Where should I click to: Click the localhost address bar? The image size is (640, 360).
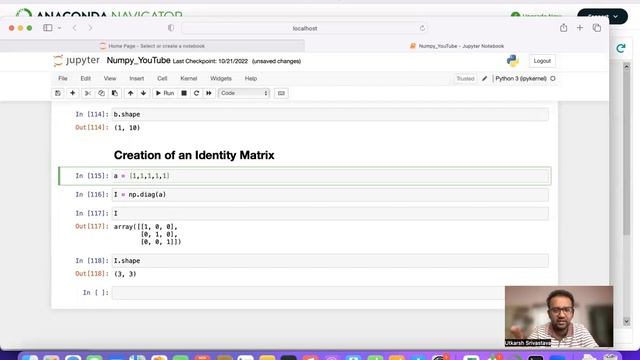click(305, 28)
